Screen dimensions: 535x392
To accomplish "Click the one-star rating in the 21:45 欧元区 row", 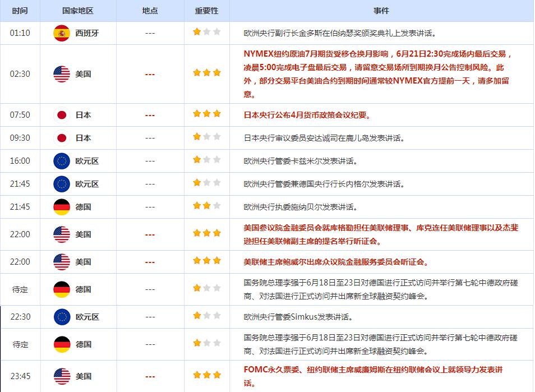I will point(207,182).
